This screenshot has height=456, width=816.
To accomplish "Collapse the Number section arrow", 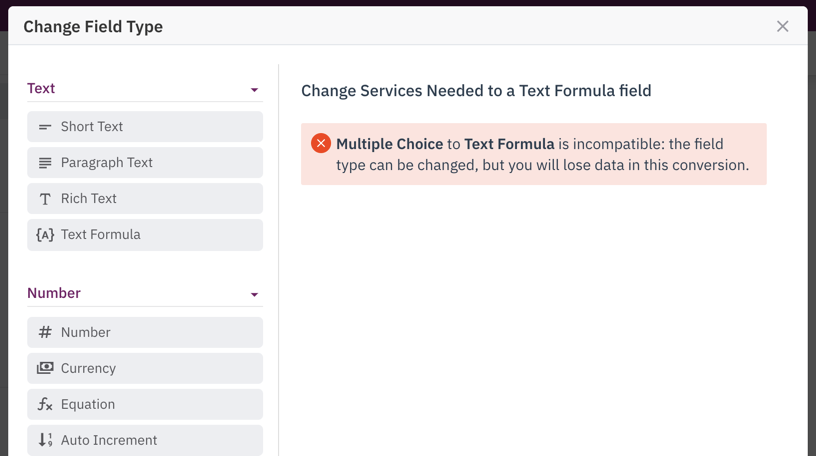I will 254,295.
